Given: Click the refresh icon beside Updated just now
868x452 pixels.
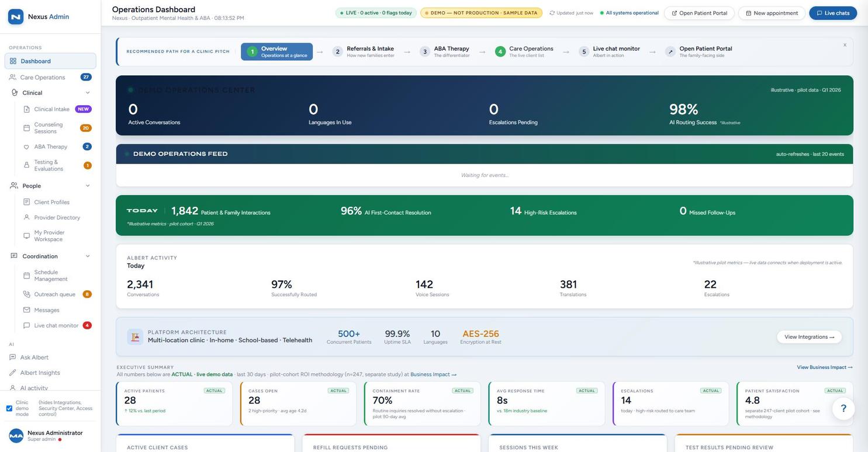Looking at the screenshot, I should pyautogui.click(x=552, y=13).
